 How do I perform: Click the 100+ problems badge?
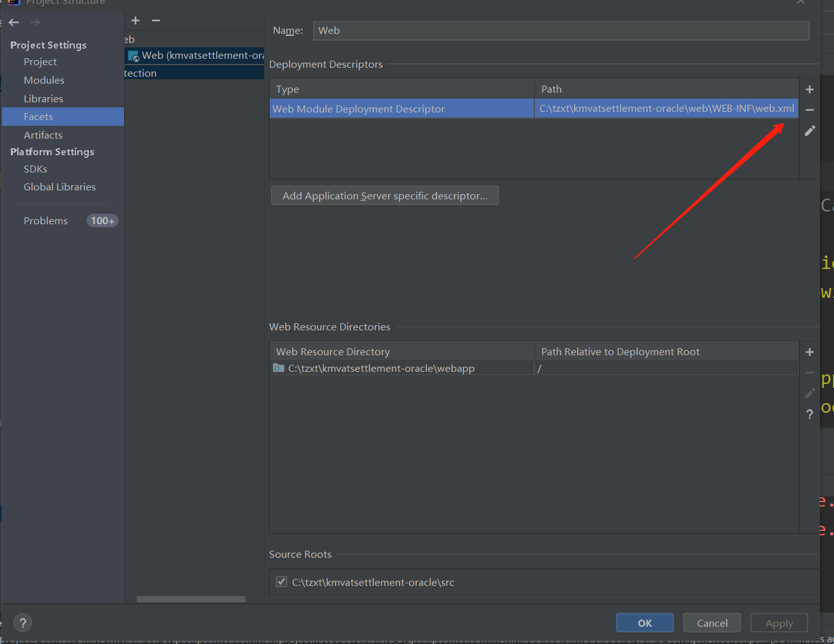(x=102, y=221)
